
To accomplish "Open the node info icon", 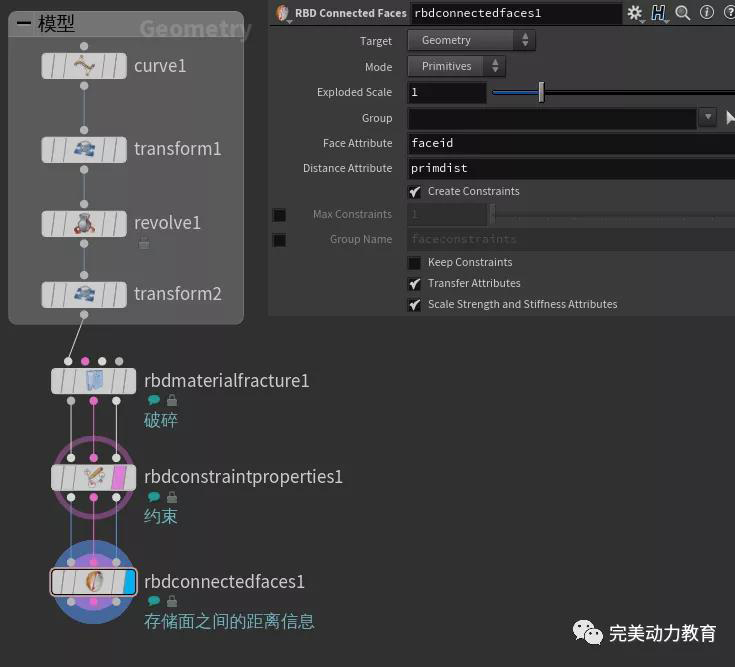I will click(x=707, y=13).
